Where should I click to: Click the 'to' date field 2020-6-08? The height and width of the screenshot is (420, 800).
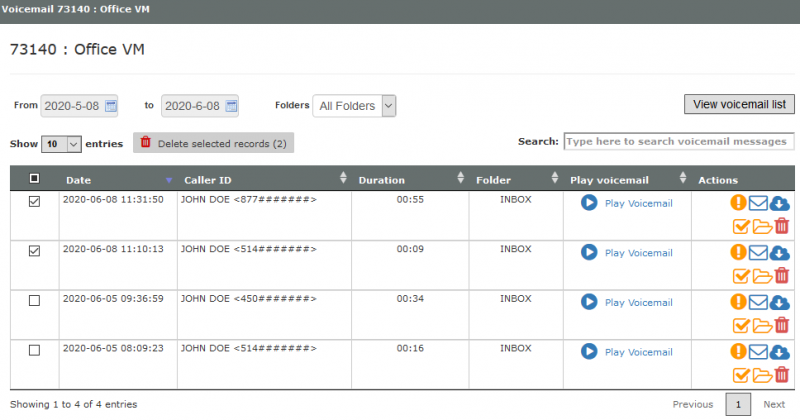click(199, 106)
